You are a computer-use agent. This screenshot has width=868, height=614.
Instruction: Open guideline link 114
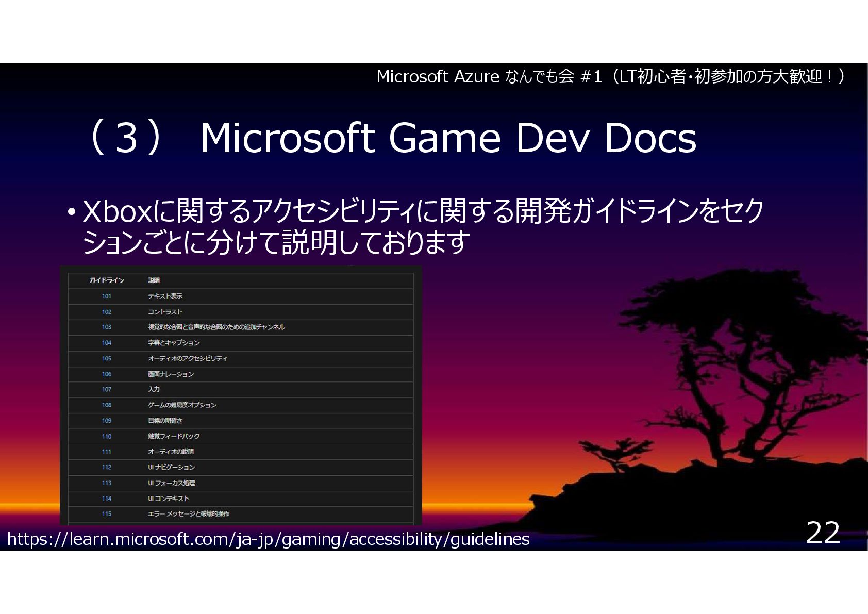106,499
